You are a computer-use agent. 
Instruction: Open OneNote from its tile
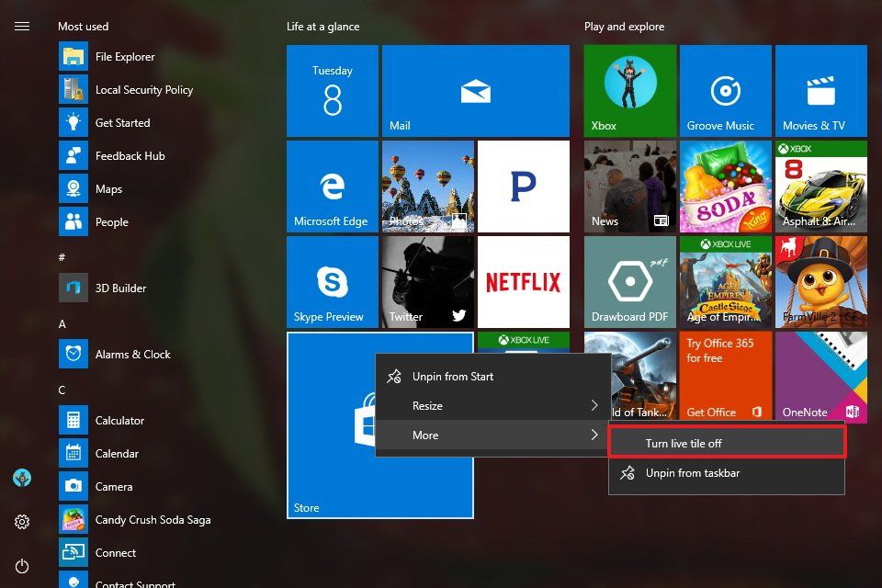click(820, 377)
